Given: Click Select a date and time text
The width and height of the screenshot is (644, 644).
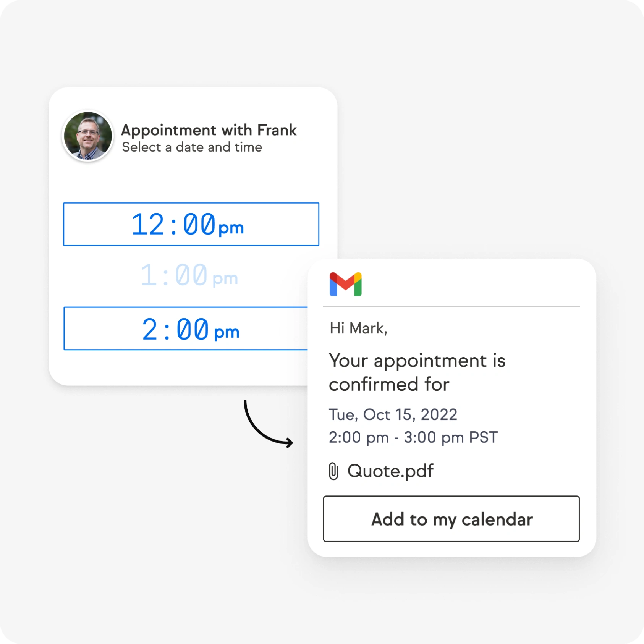Looking at the screenshot, I should pyautogui.click(x=192, y=147).
